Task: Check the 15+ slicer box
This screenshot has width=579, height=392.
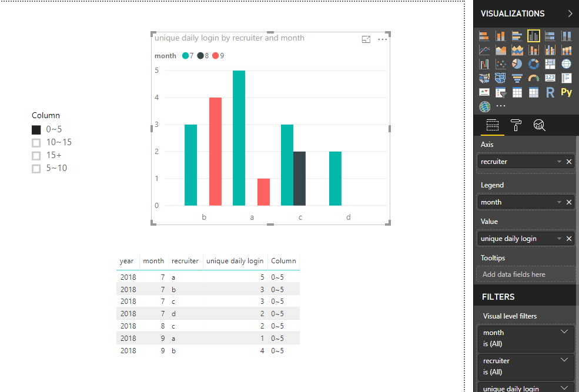Action: click(x=36, y=156)
